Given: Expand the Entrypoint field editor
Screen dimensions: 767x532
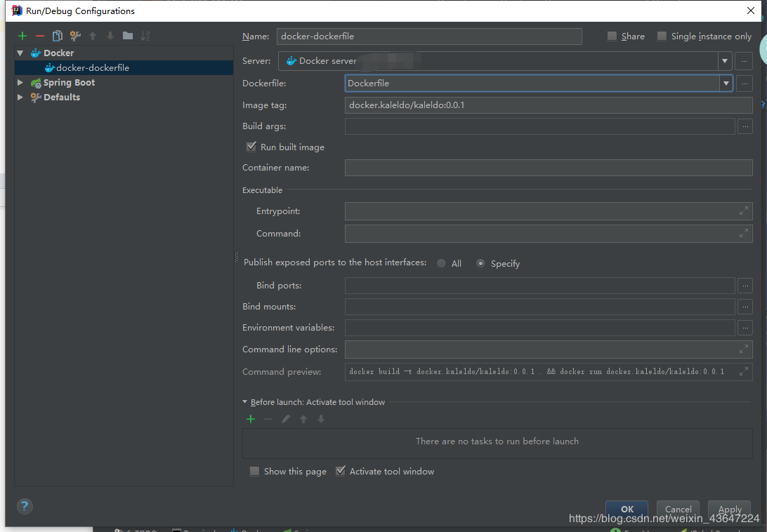Looking at the screenshot, I should tap(744, 211).
